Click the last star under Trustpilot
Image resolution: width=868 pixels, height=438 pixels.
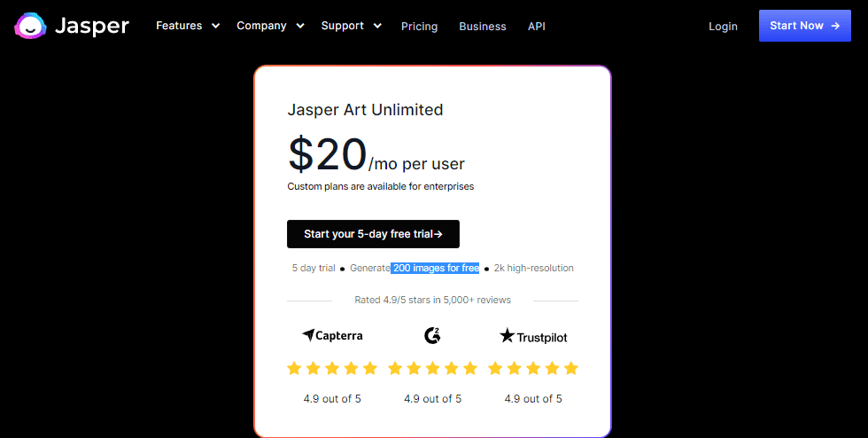coord(570,368)
